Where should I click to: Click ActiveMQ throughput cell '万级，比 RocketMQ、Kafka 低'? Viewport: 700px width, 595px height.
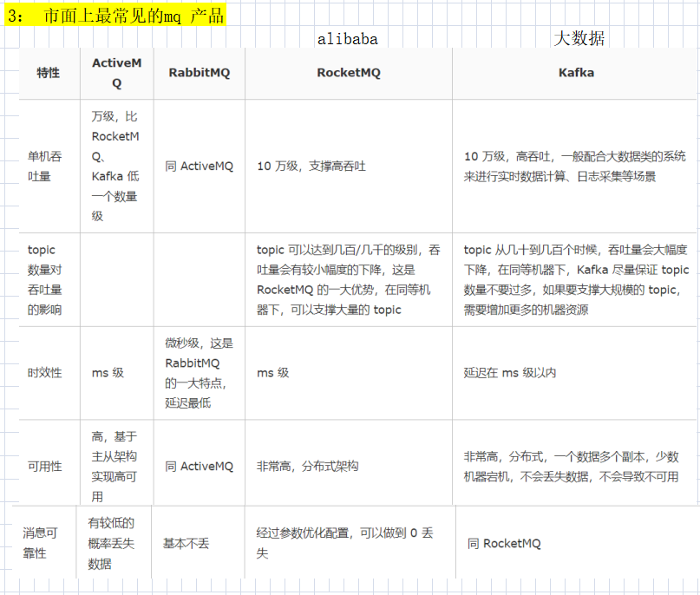pos(115,166)
